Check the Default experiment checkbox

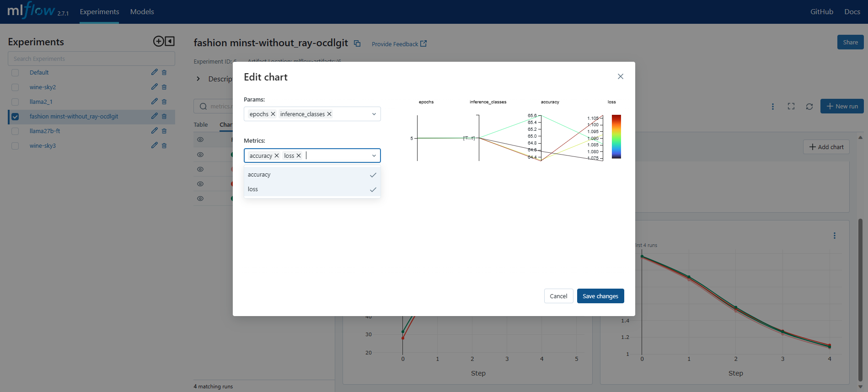point(15,73)
